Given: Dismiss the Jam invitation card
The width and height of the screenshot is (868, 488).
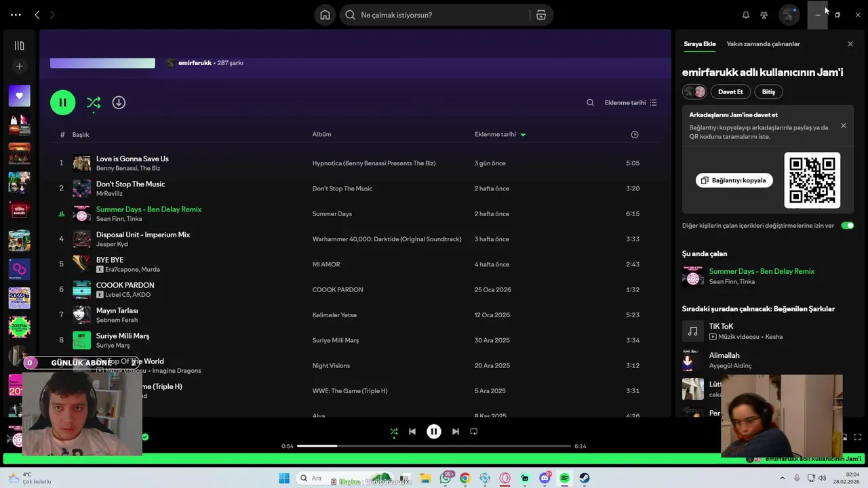Looking at the screenshot, I should click(844, 125).
